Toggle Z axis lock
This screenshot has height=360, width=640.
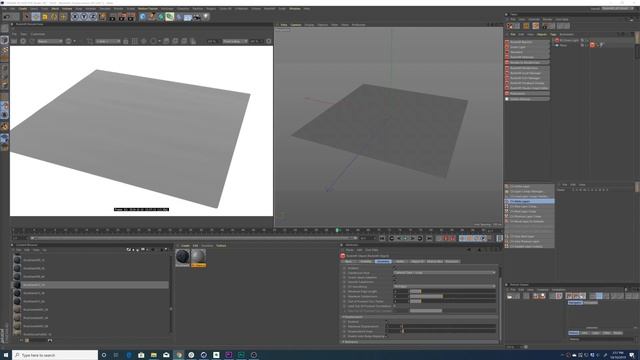point(93,17)
